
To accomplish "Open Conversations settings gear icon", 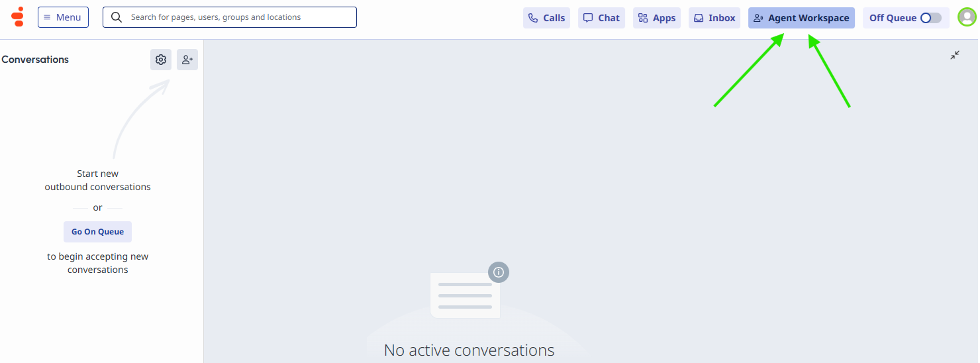I will pos(161,60).
